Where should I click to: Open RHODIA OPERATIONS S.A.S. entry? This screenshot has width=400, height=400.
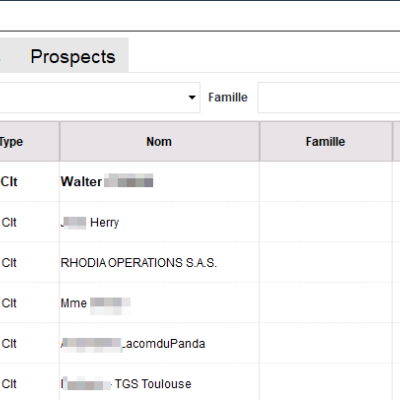click(139, 263)
